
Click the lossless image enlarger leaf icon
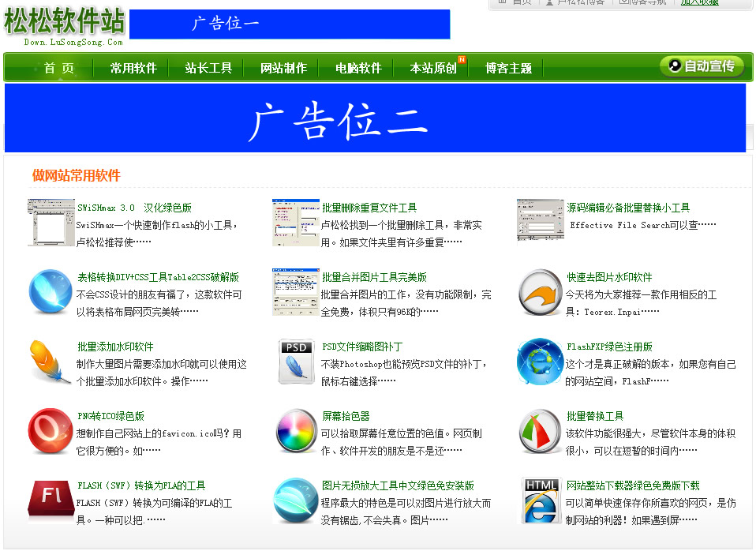point(296,500)
